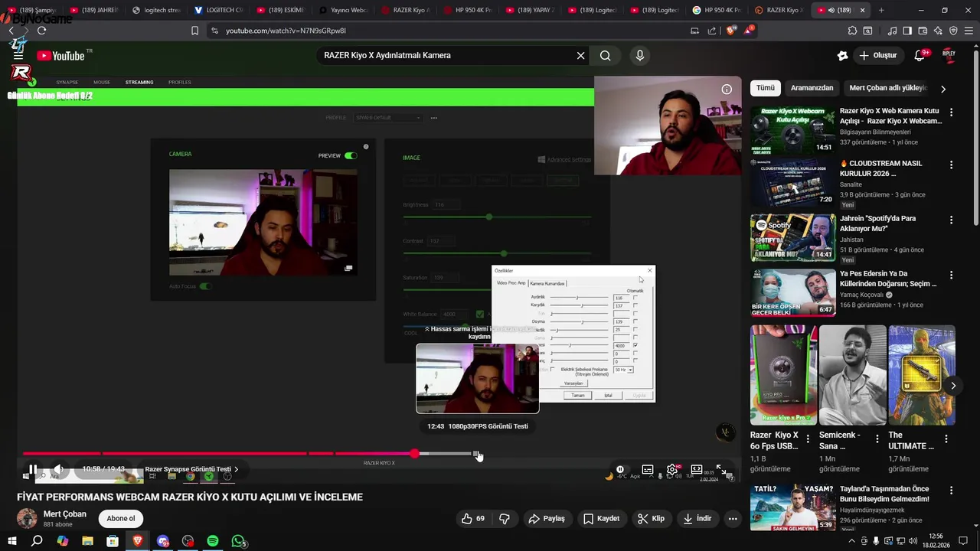This screenshot has height=551, width=980.
Task: Open the Mert Çoban channel avatar
Action: pos(27,518)
